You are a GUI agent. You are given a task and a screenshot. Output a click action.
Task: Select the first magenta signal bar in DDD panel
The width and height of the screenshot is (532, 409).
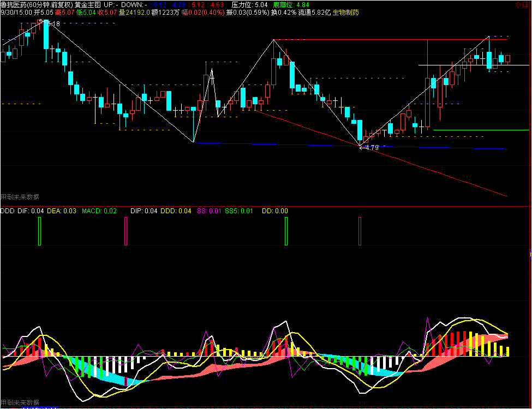[125, 231]
